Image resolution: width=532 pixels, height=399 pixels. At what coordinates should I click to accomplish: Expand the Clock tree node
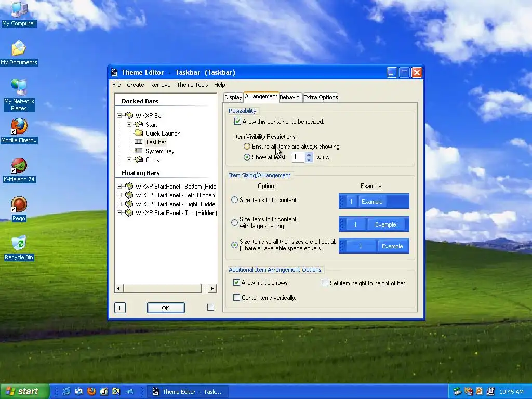click(x=129, y=160)
